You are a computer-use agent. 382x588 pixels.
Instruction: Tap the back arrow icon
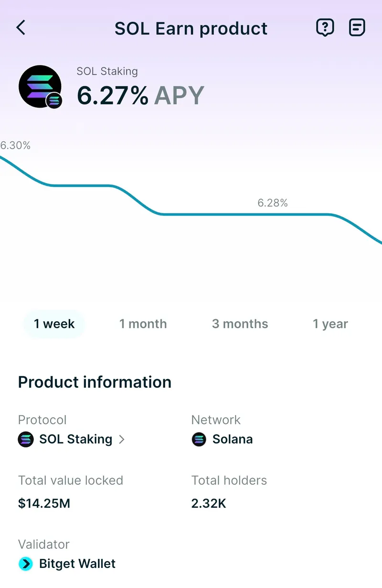21,28
